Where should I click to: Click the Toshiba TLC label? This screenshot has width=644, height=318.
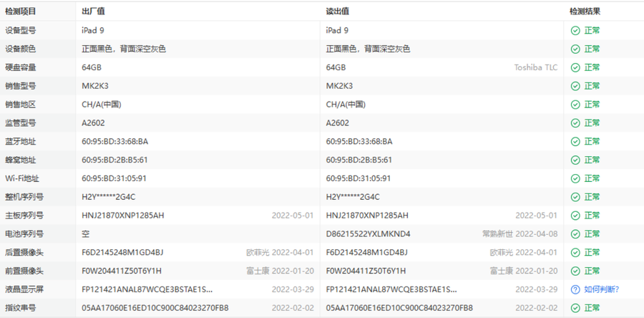tap(535, 67)
